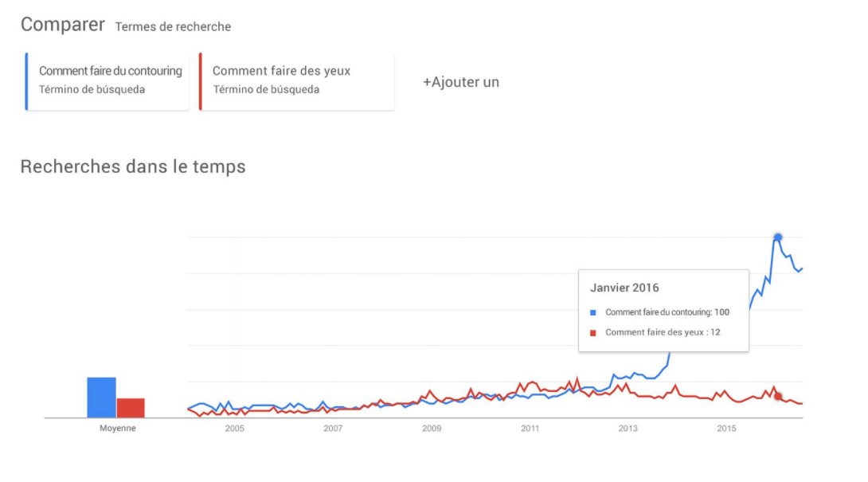Click the "Moyenne" label under the bars

pyautogui.click(x=117, y=429)
